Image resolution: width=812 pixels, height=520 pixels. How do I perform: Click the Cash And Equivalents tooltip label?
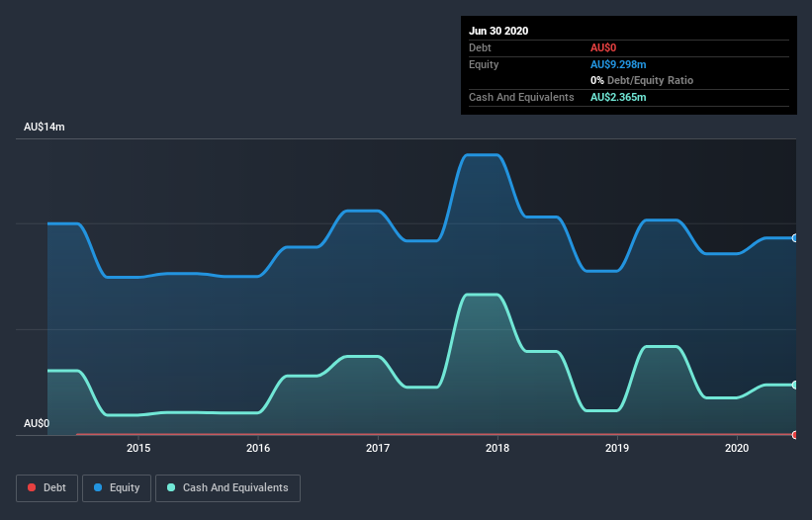tap(521, 97)
